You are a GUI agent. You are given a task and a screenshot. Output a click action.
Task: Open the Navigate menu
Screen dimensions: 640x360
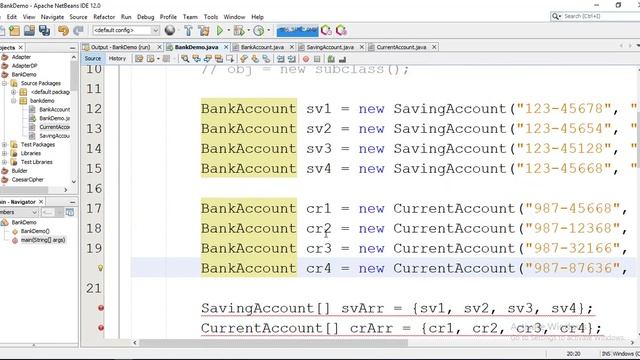(x=52, y=17)
